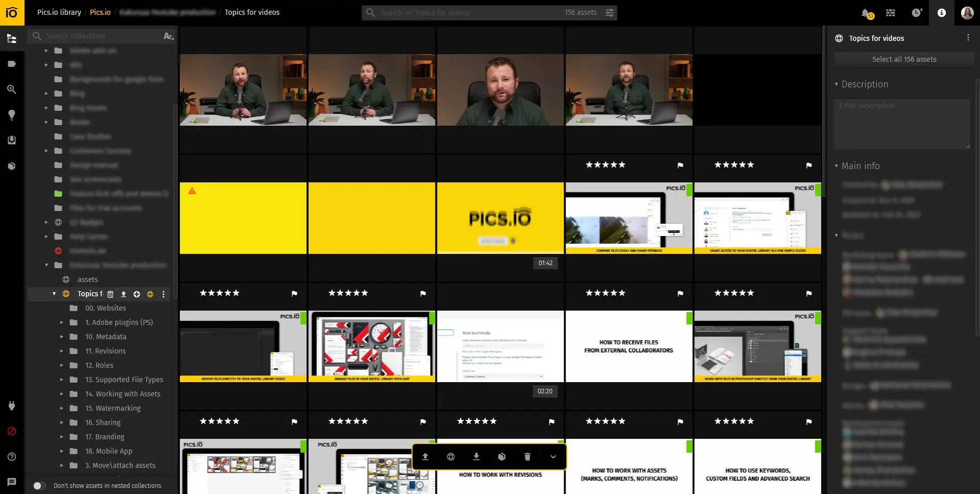This screenshot has width=980, height=494.
Task: Open the Keywords tag panel icon
Action: 12,64
